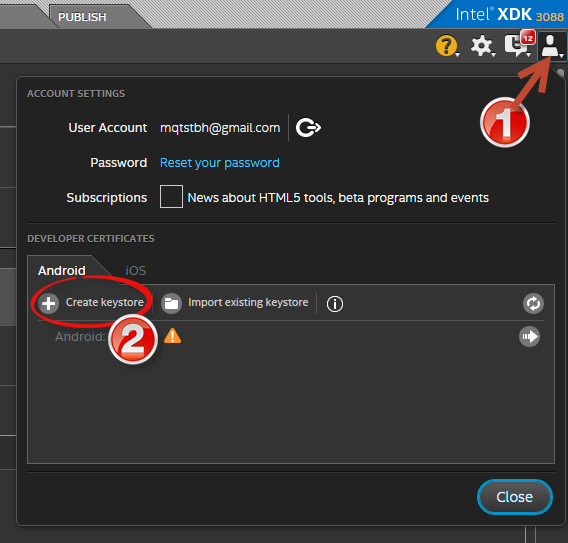Log out using the sign-out arrow icon
The image size is (568, 543).
click(308, 128)
